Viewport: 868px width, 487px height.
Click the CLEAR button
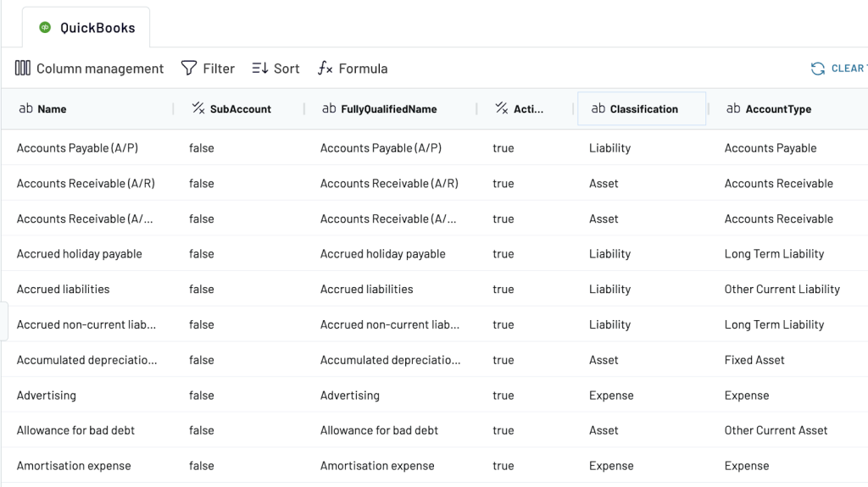pyautogui.click(x=838, y=68)
